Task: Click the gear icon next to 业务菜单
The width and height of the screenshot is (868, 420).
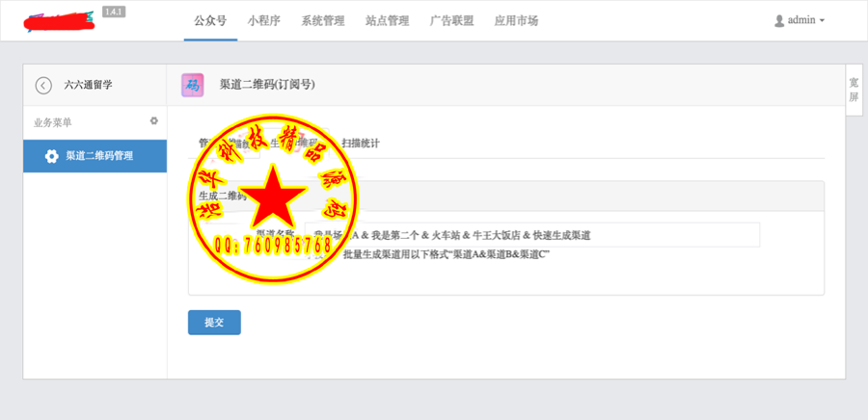Action: tap(154, 121)
